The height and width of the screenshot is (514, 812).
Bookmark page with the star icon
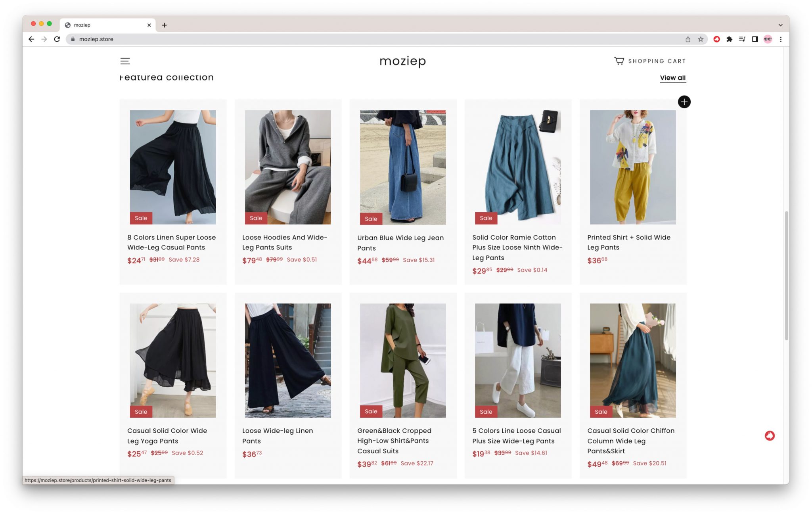coord(701,39)
